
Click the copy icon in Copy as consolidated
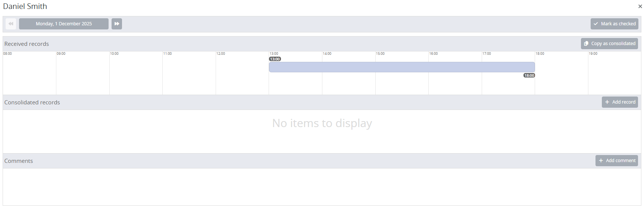point(586,44)
